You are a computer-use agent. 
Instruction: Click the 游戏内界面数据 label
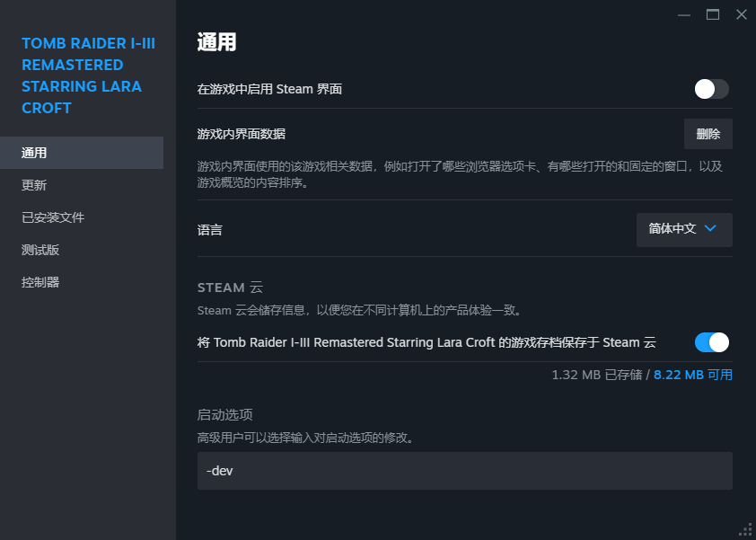[241, 134]
